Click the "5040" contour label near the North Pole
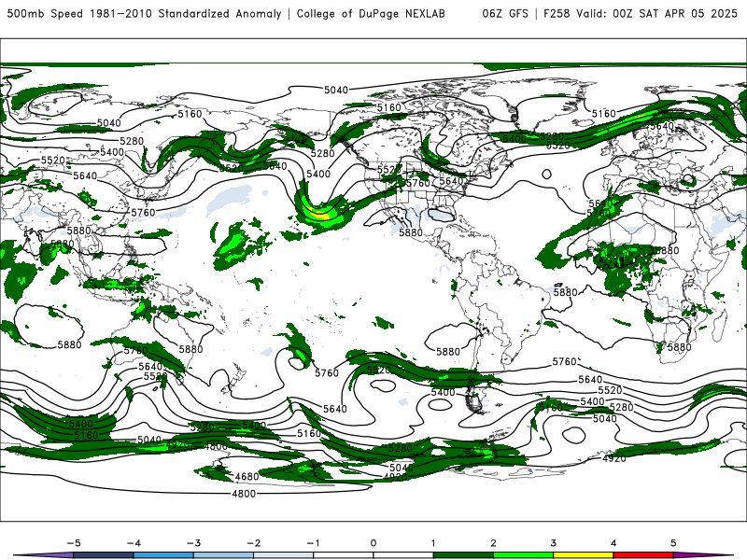Screen dimensions: 747x560 [x=336, y=90]
